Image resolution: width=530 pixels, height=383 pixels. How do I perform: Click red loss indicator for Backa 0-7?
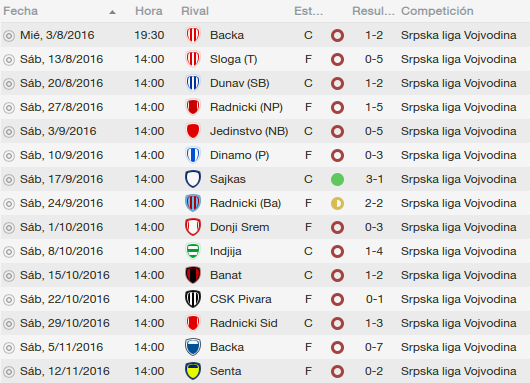click(337, 347)
